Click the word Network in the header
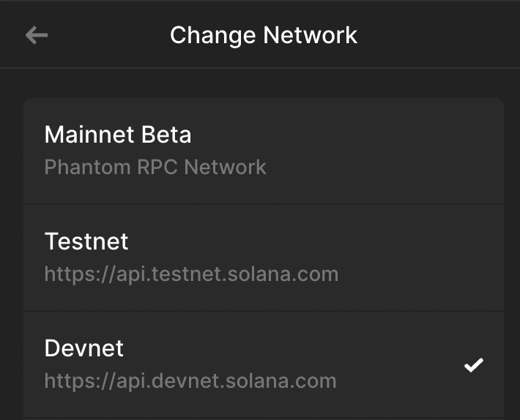This screenshot has height=420, width=520. tap(310, 35)
